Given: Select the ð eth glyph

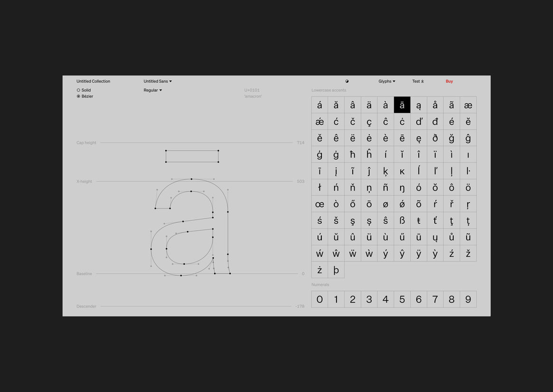Looking at the screenshot, I should coord(435,138).
